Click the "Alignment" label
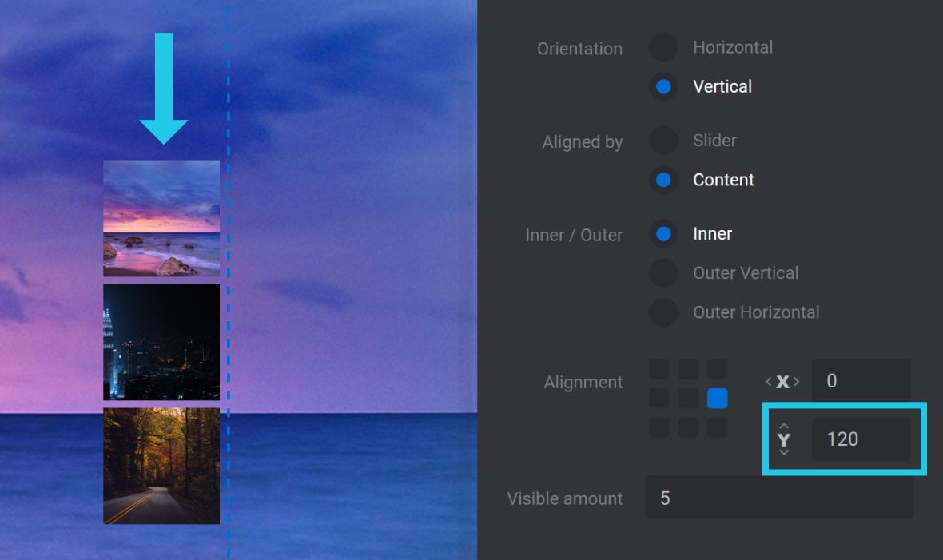The height and width of the screenshot is (560, 943). tap(583, 383)
